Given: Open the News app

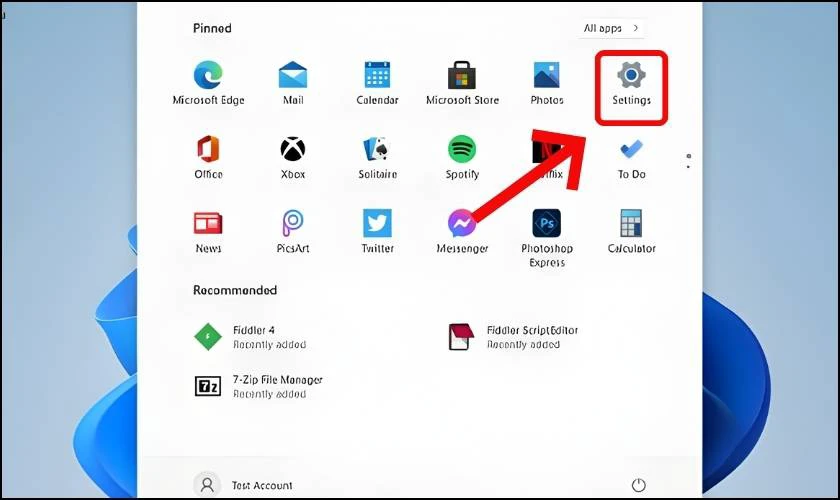Looking at the screenshot, I should click(208, 232).
